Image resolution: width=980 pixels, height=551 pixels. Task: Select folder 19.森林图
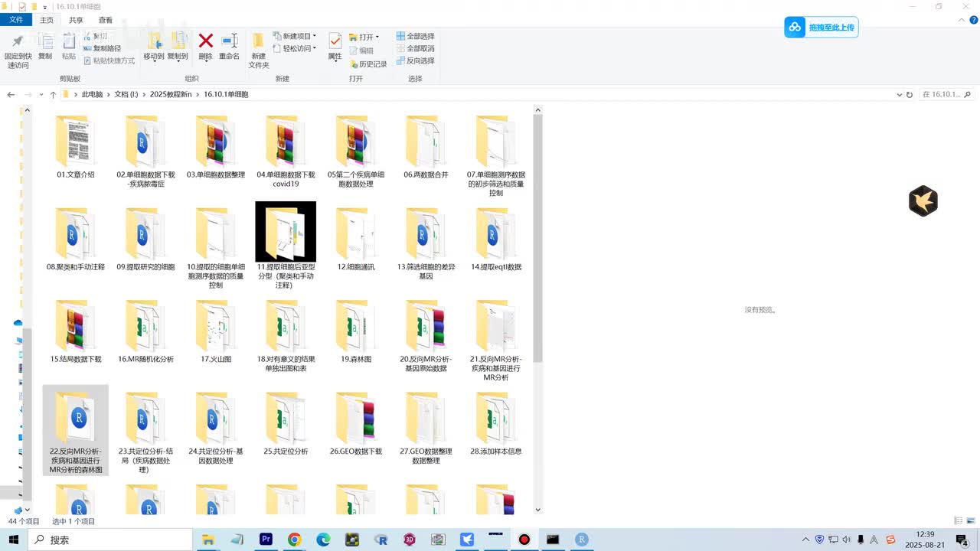[356, 331]
